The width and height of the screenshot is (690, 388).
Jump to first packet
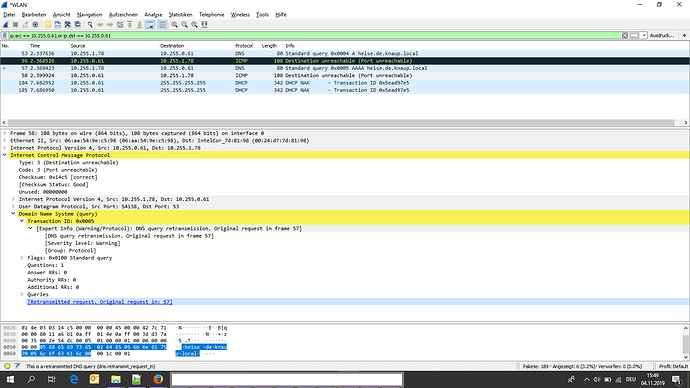130,25
